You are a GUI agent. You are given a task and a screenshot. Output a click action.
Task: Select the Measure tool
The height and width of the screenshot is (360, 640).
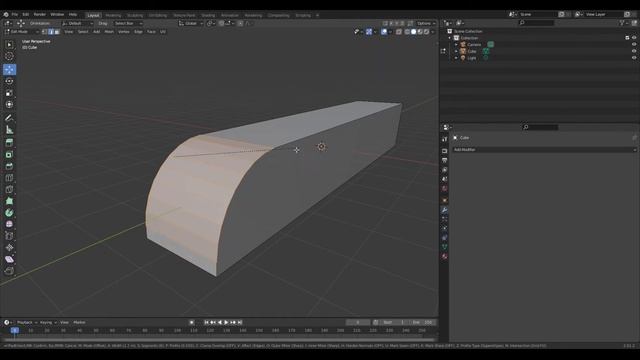pos(9,130)
